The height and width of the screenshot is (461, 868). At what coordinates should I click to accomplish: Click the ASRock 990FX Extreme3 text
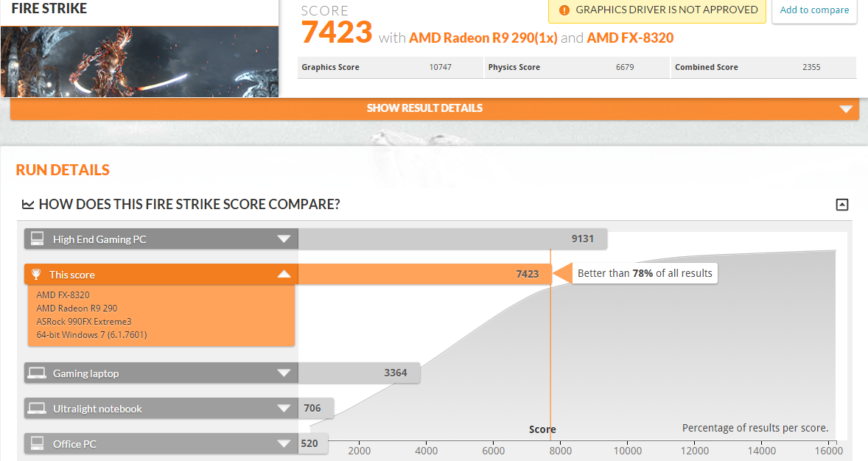84,322
